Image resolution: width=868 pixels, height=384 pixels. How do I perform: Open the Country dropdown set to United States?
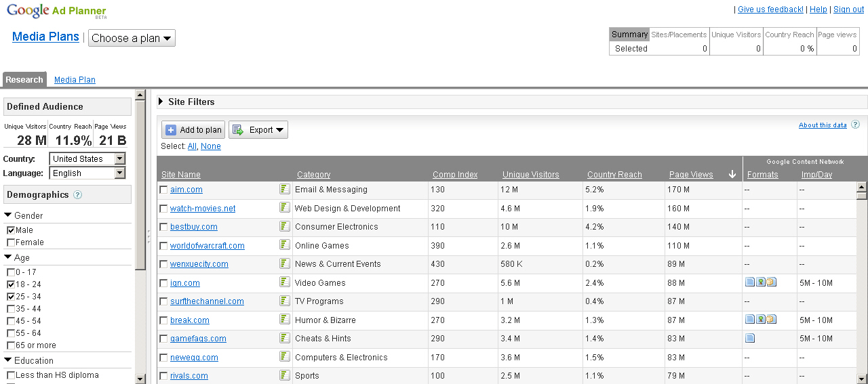pyautogui.click(x=87, y=158)
